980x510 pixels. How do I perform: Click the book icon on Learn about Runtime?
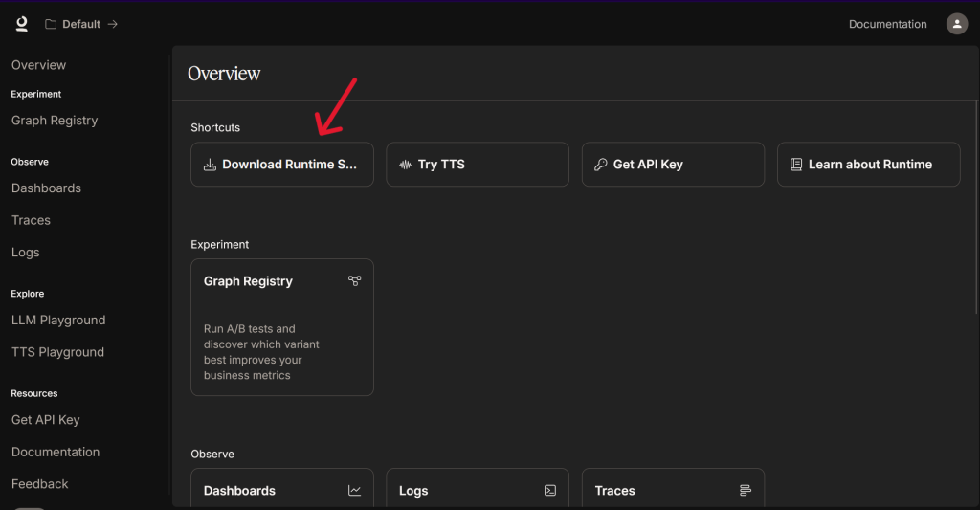pyautogui.click(x=796, y=165)
